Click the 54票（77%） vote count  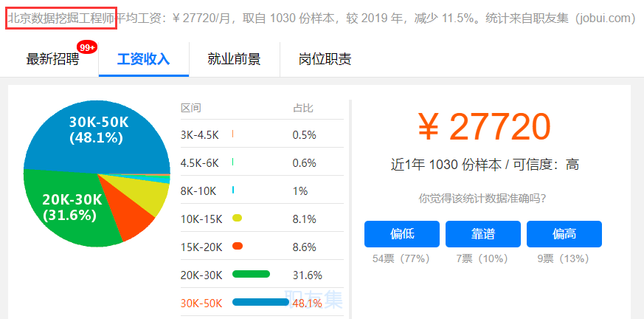(x=401, y=258)
